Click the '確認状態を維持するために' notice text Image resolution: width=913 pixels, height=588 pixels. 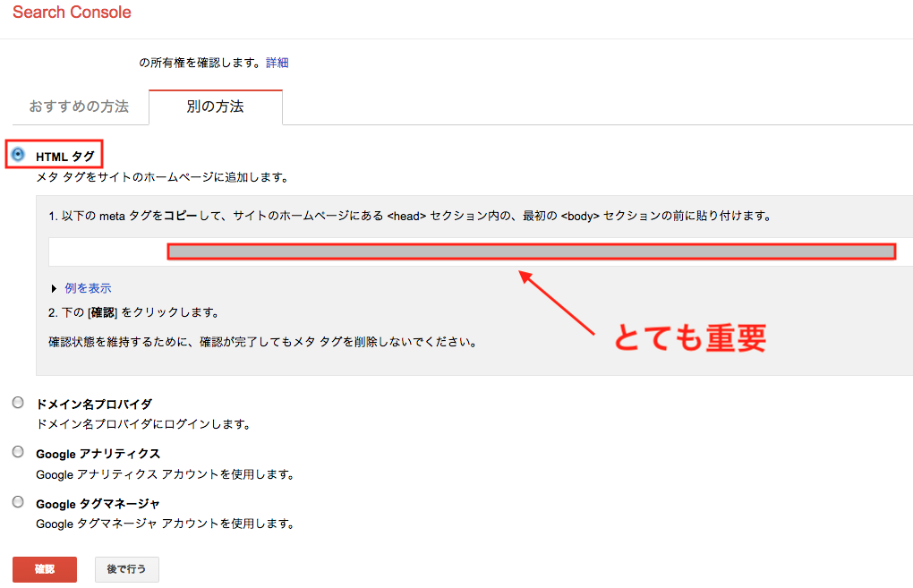point(264,342)
